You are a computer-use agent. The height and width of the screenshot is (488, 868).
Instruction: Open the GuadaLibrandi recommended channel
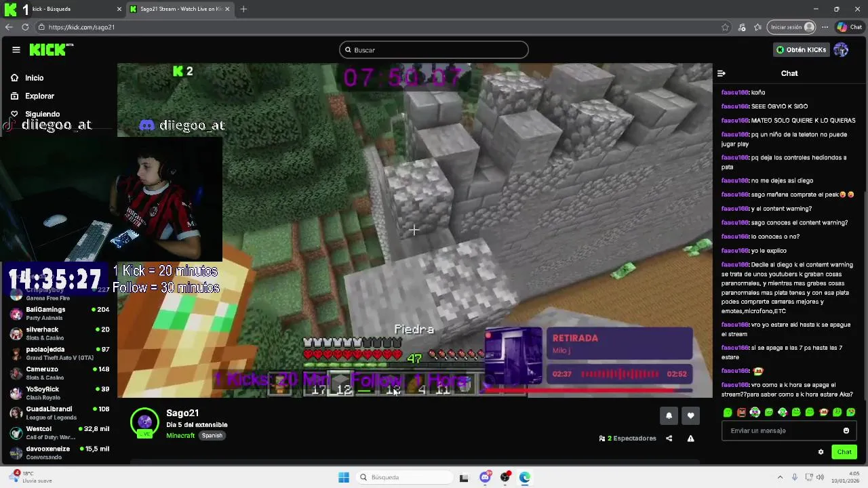[x=59, y=413]
